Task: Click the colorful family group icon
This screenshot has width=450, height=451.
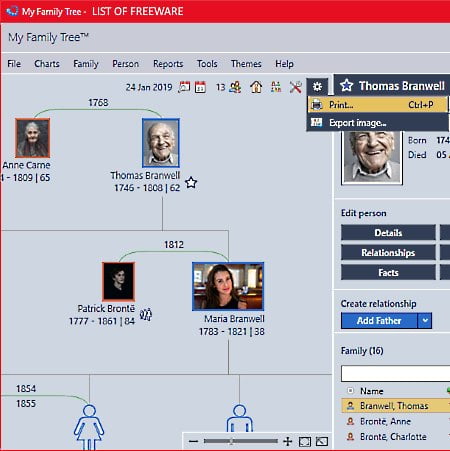Action: pos(276,87)
